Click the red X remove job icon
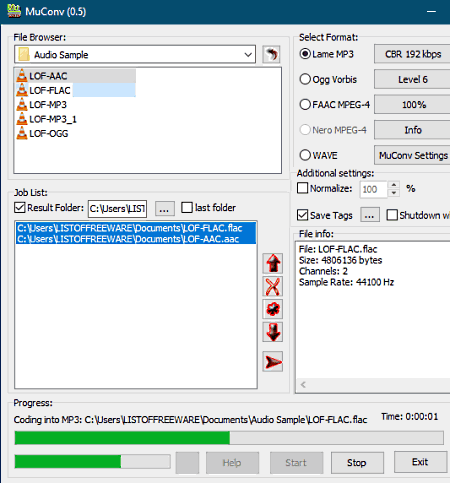 273,286
